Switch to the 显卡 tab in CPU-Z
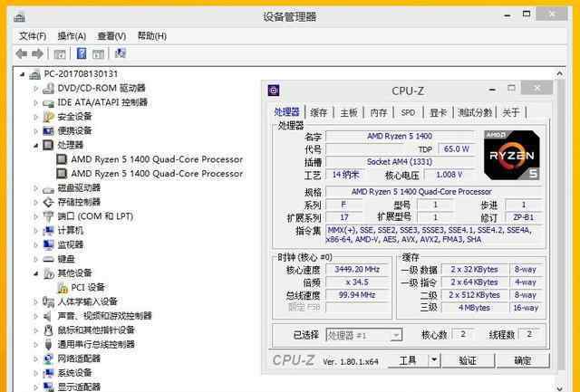This screenshot has height=392, width=580. (438, 112)
